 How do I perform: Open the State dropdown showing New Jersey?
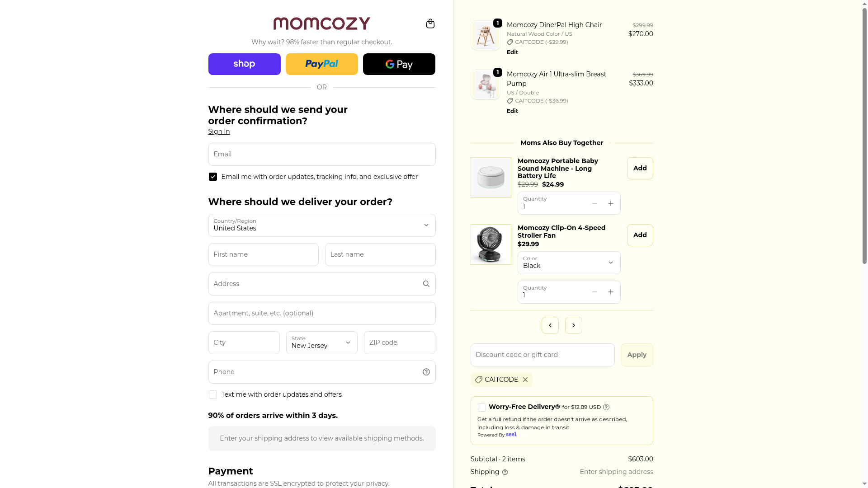click(x=321, y=343)
